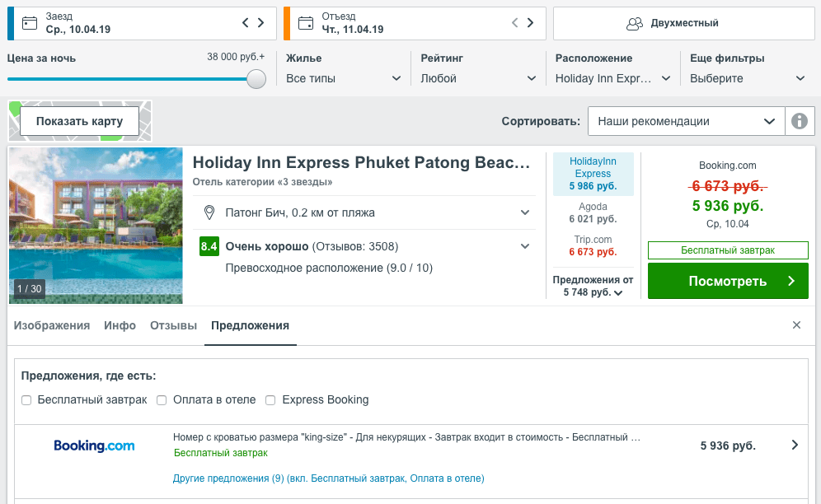The width and height of the screenshot is (821, 504).
Task: Close the offers panel with X
Action: (796, 325)
